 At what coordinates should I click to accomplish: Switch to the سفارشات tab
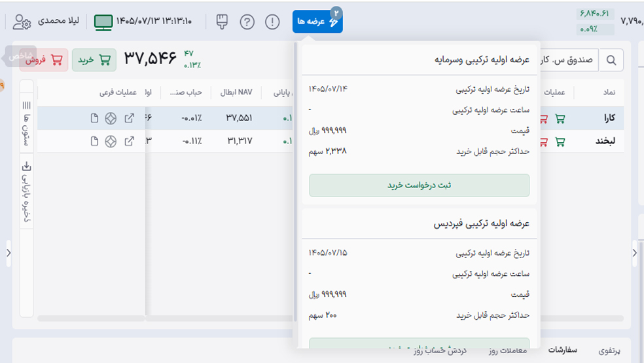[x=563, y=351]
